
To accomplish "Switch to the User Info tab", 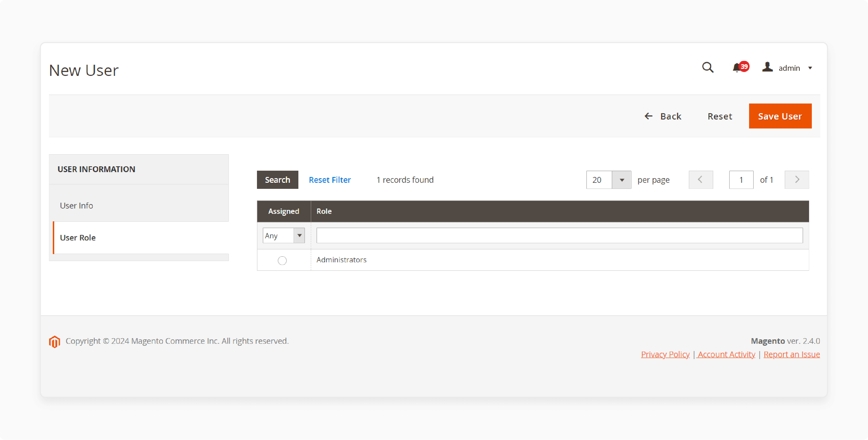I will click(139, 206).
